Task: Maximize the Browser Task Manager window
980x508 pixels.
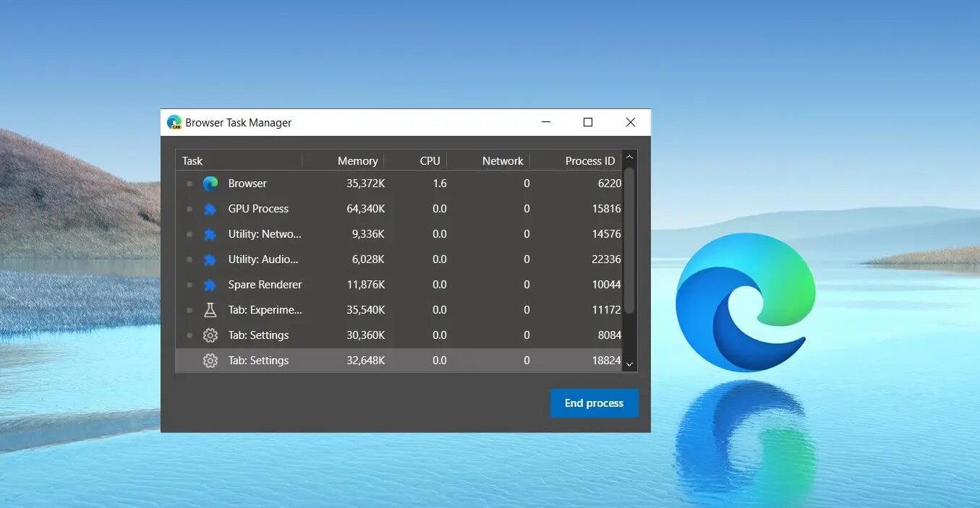Action: tap(588, 123)
